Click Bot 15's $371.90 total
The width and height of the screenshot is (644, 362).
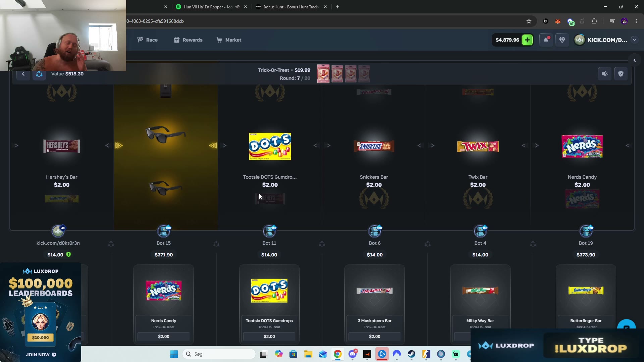tap(164, 255)
